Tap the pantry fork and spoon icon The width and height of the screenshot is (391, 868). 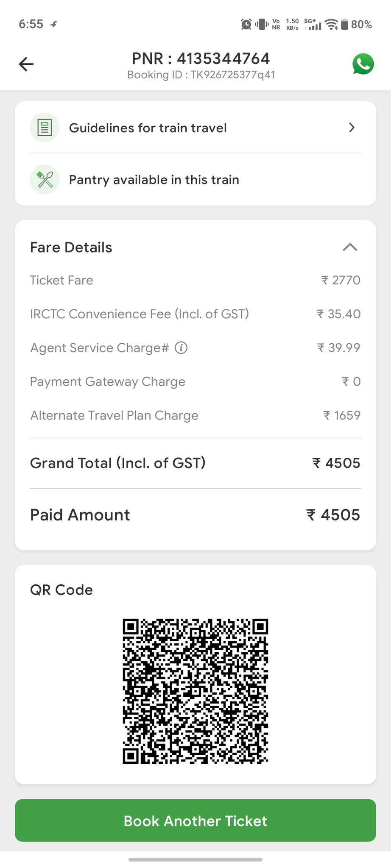45,179
